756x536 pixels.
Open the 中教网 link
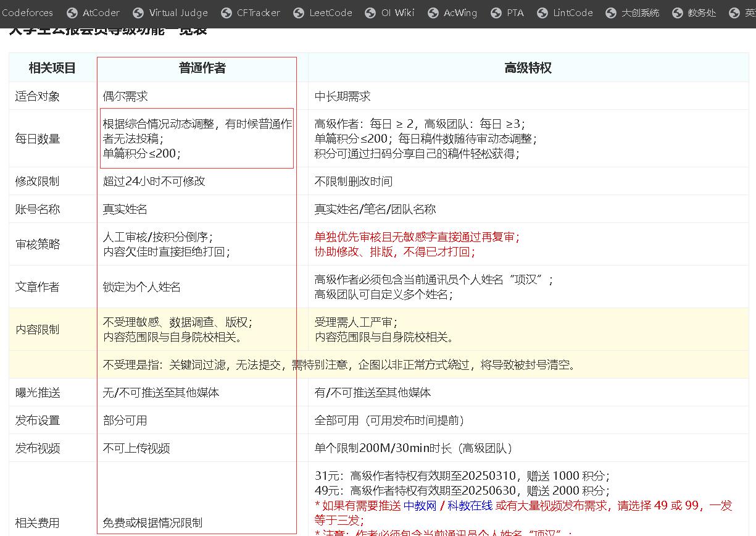(x=420, y=506)
